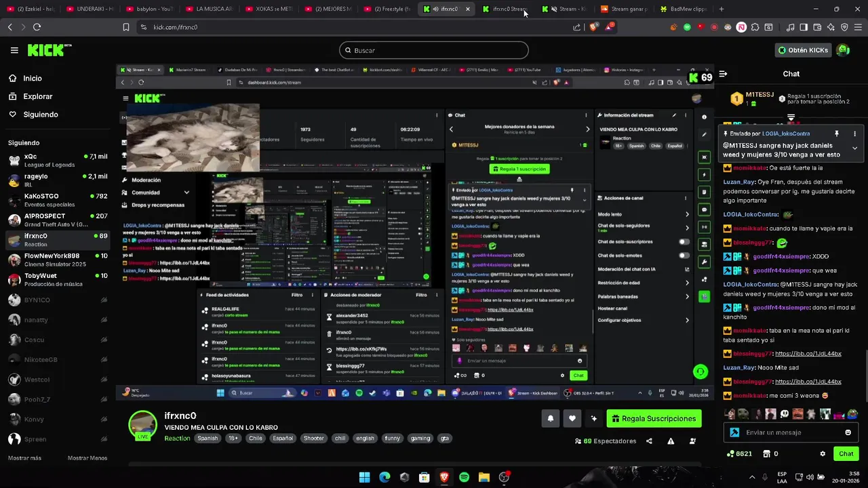The image size is (868, 488).
Task: Open the Brave VPN shield icon
Action: point(844,27)
